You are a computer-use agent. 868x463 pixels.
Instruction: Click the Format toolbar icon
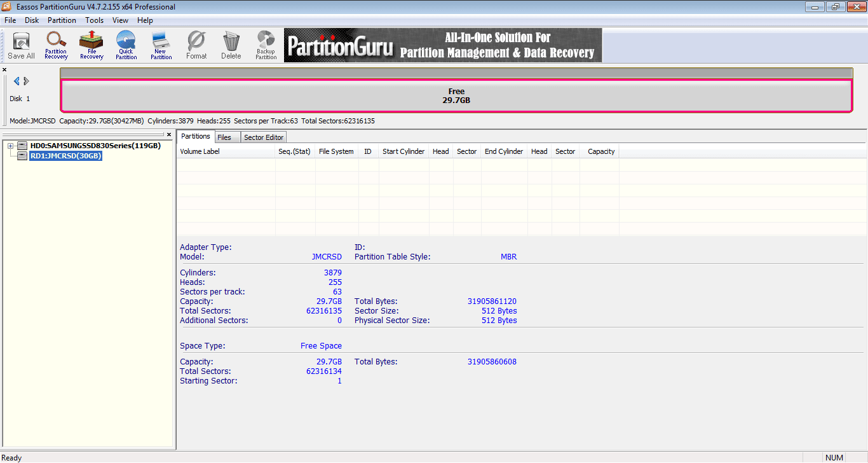(196, 45)
